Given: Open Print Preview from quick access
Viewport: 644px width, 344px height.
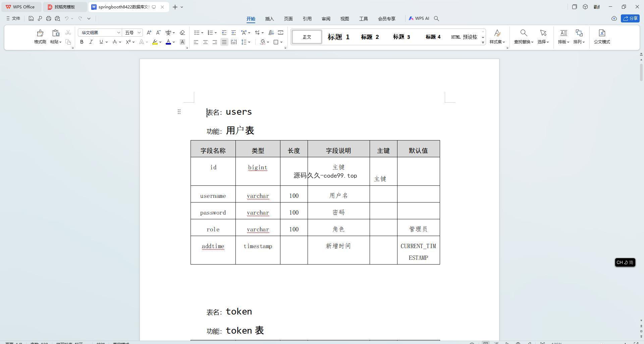Looking at the screenshot, I should click(x=57, y=18).
